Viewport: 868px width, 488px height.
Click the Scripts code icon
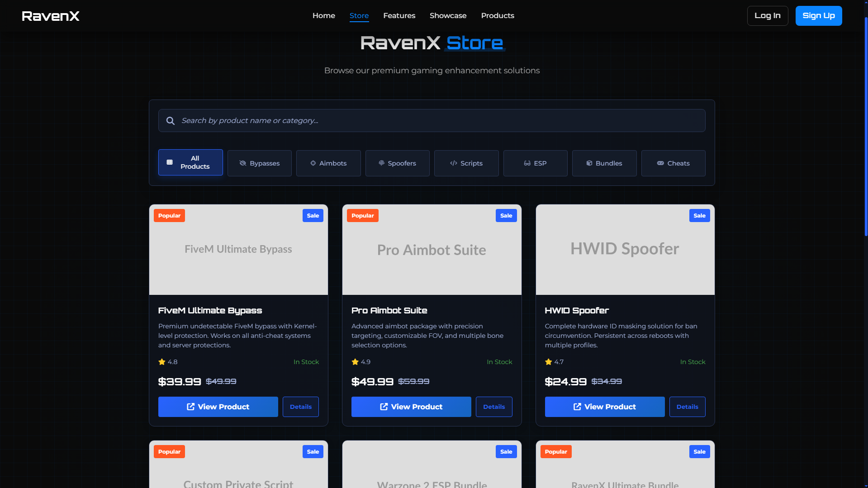pyautogui.click(x=454, y=163)
